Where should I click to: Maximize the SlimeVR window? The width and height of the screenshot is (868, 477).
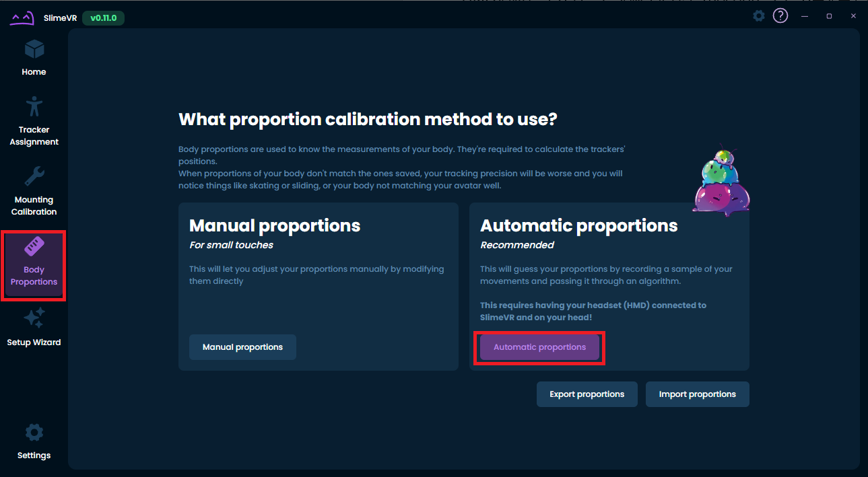tap(829, 15)
